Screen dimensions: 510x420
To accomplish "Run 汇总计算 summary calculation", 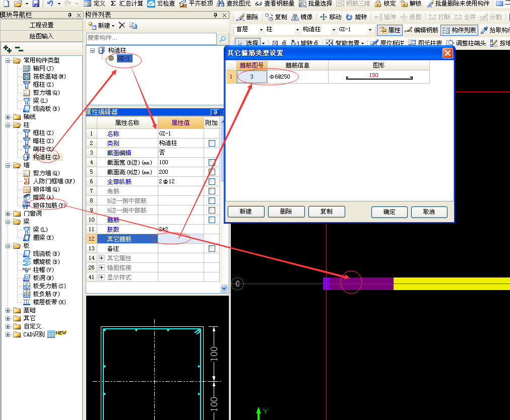I will pos(127,4).
